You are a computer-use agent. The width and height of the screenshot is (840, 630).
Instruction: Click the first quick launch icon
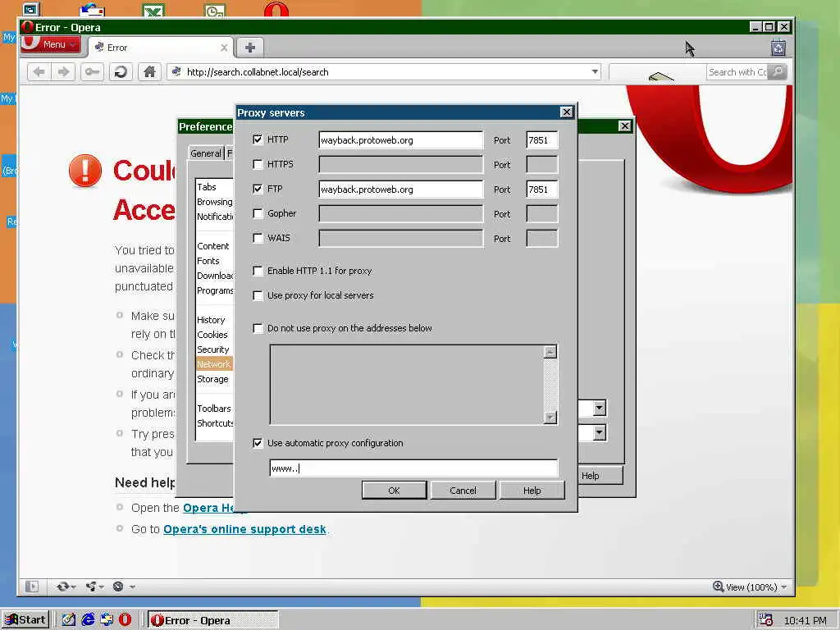(x=69, y=620)
